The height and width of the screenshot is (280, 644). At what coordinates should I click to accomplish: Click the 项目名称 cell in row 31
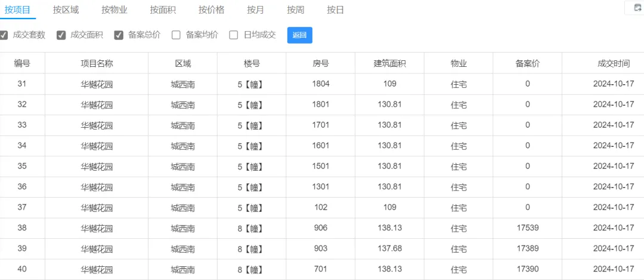[97, 85]
